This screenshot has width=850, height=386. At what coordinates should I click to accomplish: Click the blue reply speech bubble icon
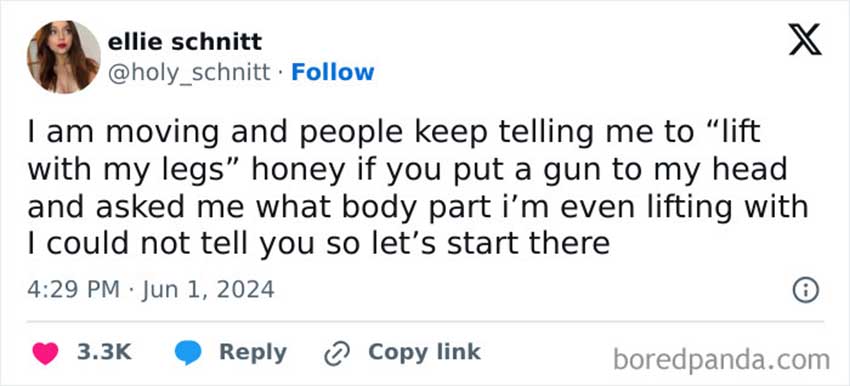coord(188,353)
